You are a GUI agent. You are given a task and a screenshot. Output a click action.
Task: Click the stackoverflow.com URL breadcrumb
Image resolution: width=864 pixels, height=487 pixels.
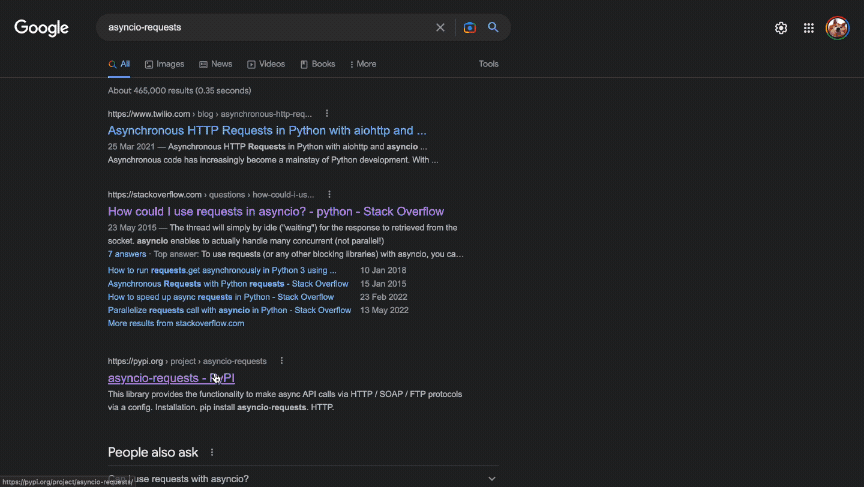click(x=210, y=194)
